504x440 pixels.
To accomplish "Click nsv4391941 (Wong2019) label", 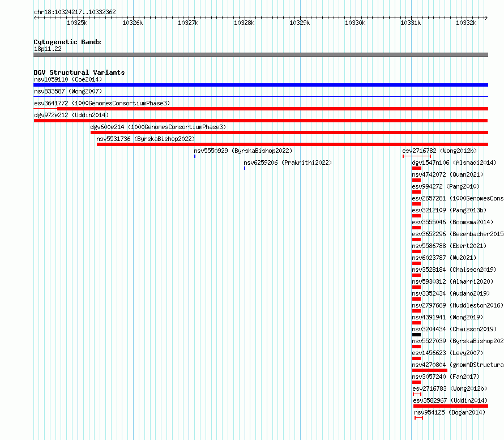I will (447, 317).
